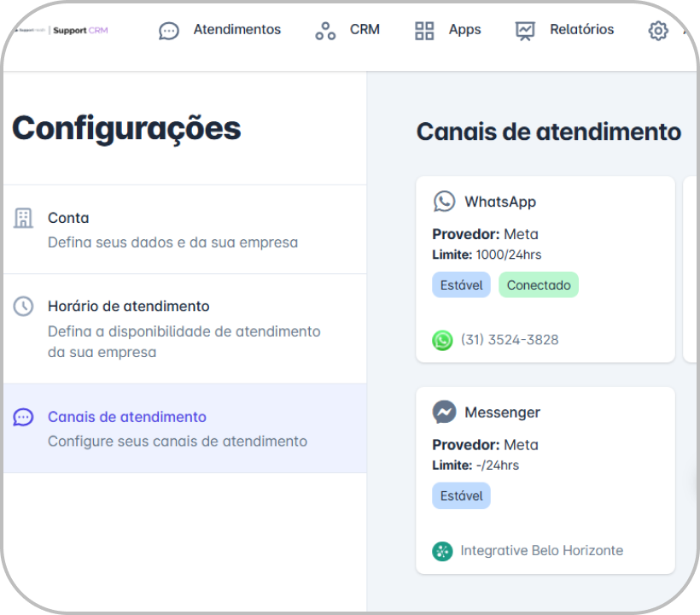
Task: Click the Messenger logo in channel card
Action: 444,412
